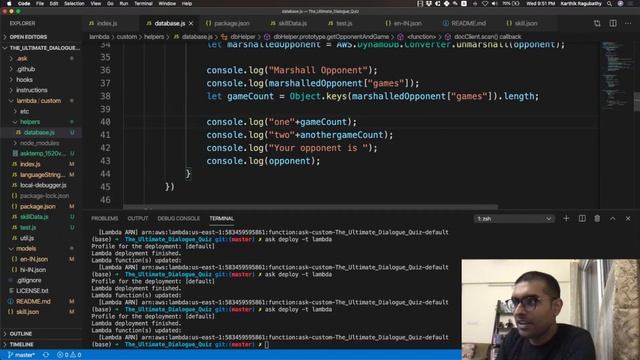The image size is (640, 360).
Task: Click the editor horizontal scrollbar
Action: click(x=310, y=207)
